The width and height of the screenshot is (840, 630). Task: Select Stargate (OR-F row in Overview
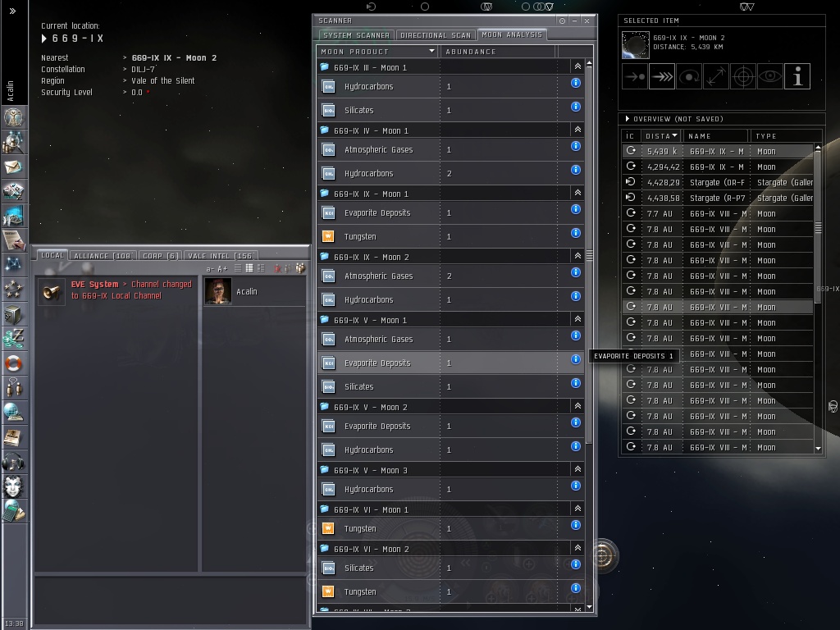[x=719, y=182]
